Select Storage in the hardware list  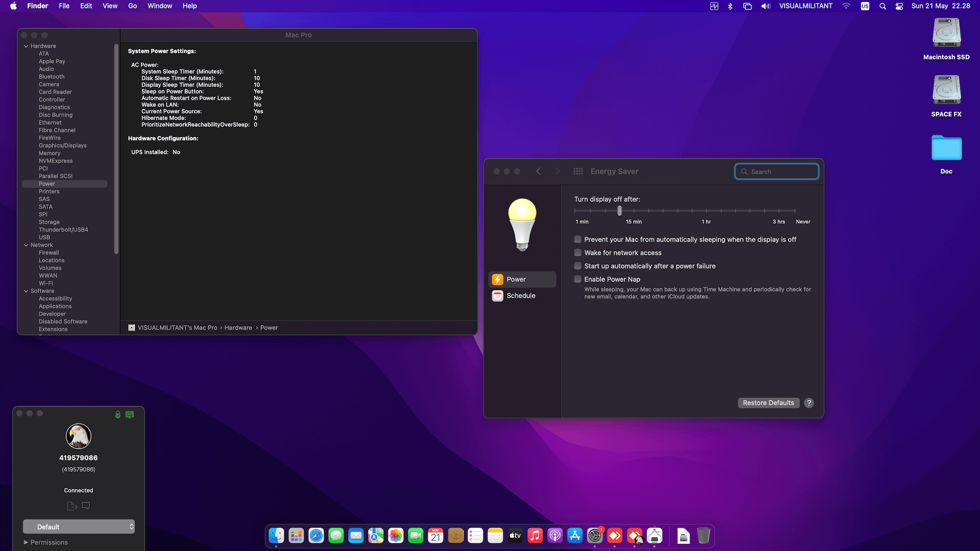tap(49, 222)
